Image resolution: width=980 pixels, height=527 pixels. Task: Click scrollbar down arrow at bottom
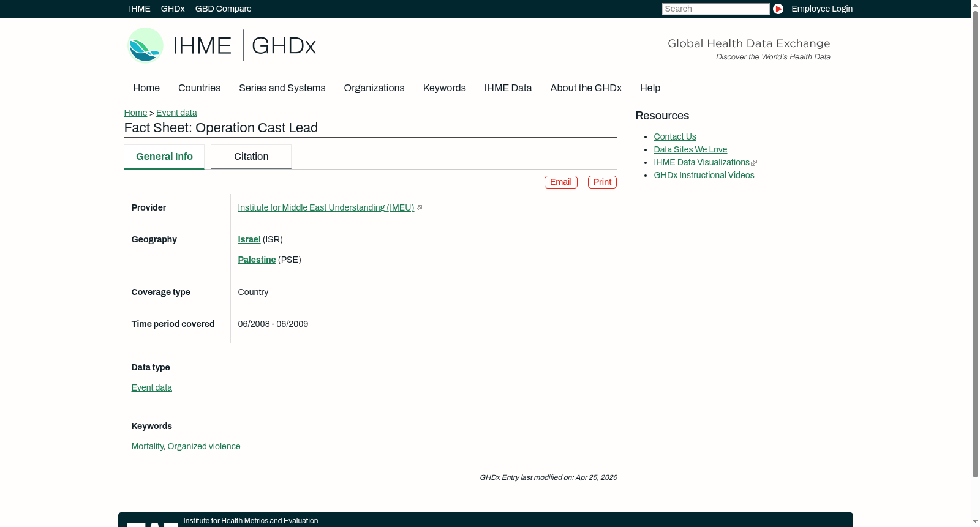pyautogui.click(x=975, y=522)
